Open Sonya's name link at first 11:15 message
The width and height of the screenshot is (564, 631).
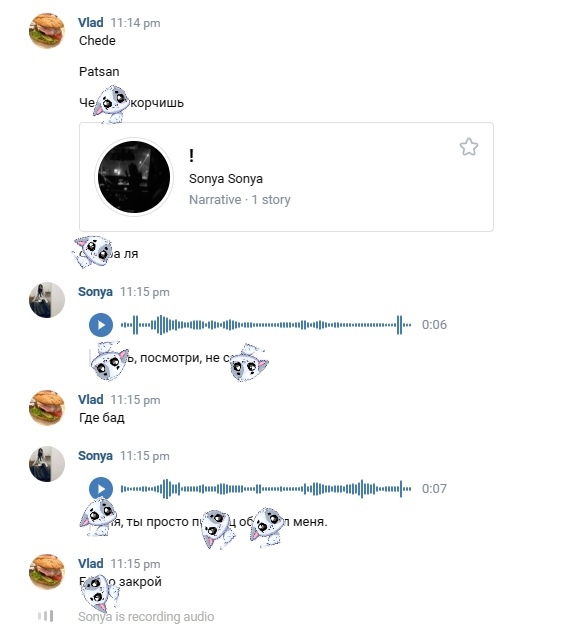coord(95,292)
